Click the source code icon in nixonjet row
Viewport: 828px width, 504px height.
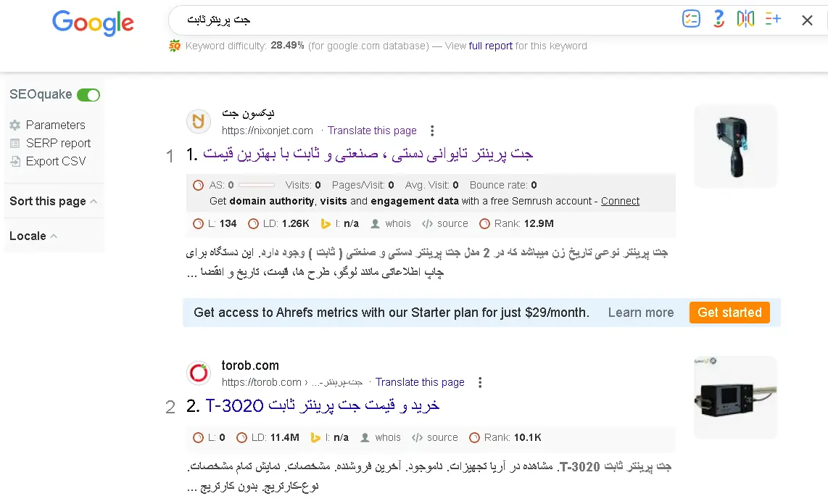[427, 224]
